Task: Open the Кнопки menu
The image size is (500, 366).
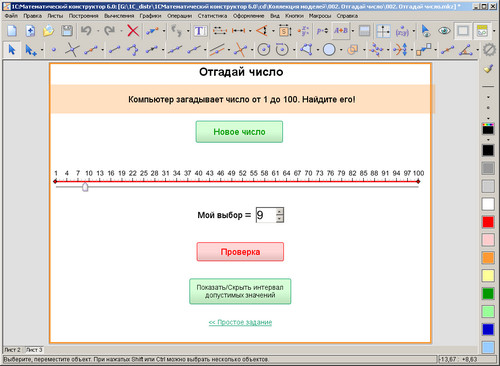Action: tap(294, 16)
